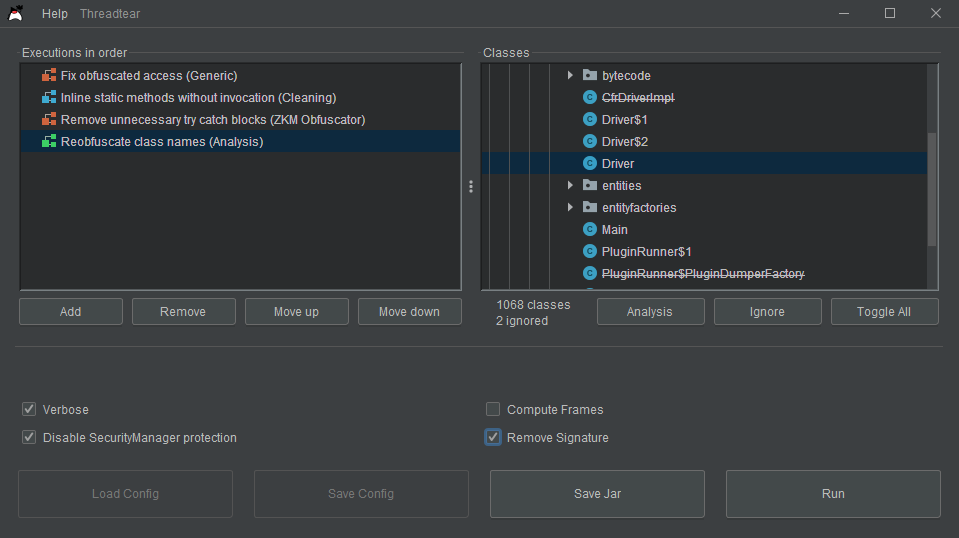Open Analysis for the selected class
The width and height of the screenshot is (959, 538).
[x=651, y=312]
